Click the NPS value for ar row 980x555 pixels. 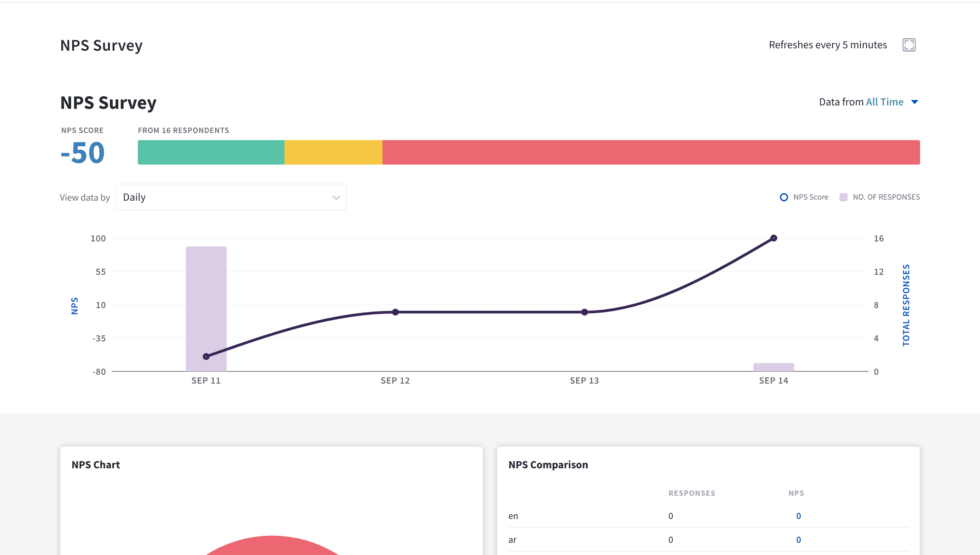coord(798,540)
